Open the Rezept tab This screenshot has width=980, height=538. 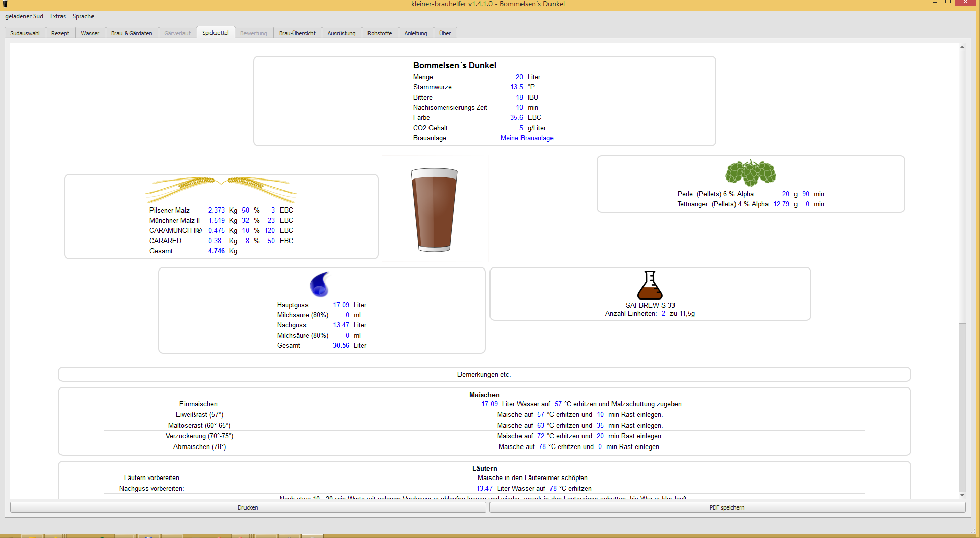pos(60,33)
